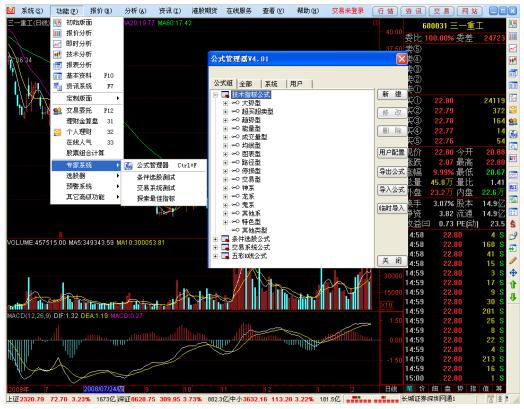524x409 pixels.
Task: Click the 网站 toolbar button
Action: tap(470, 11)
